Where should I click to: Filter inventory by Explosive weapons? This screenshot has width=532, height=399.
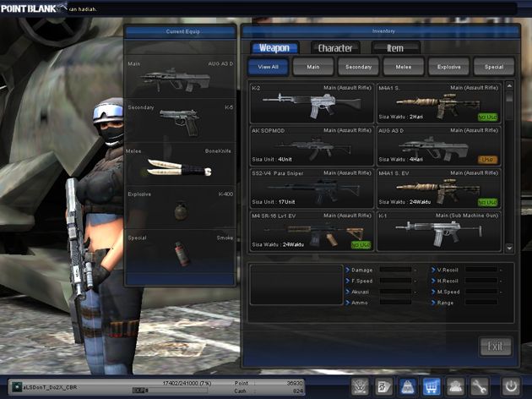pos(449,67)
